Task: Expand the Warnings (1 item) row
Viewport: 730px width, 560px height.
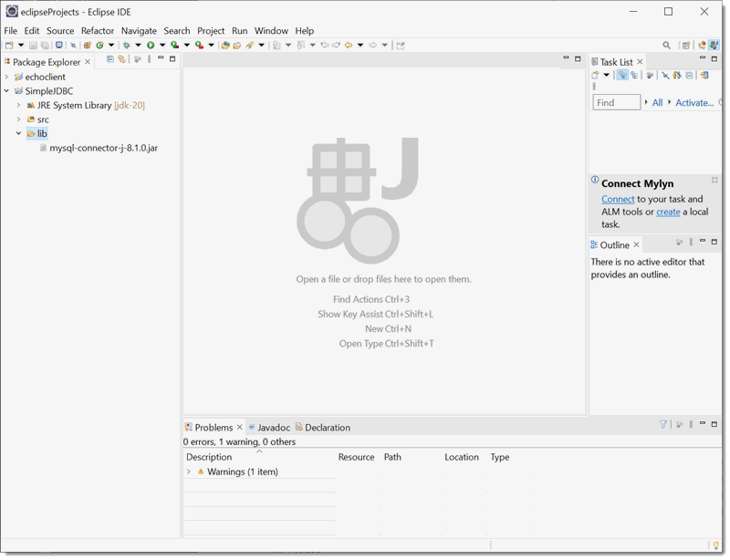Action: tap(189, 472)
